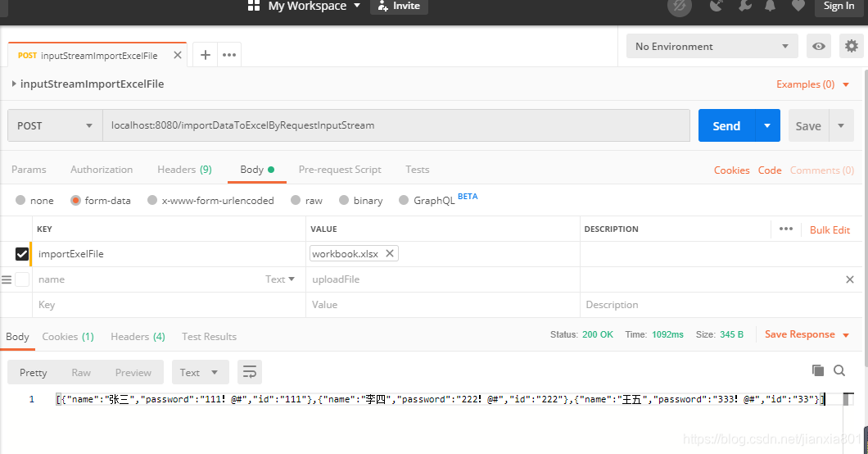Close the inputStreamImportExcelFile tab
This screenshot has height=454, width=868.
click(x=178, y=55)
